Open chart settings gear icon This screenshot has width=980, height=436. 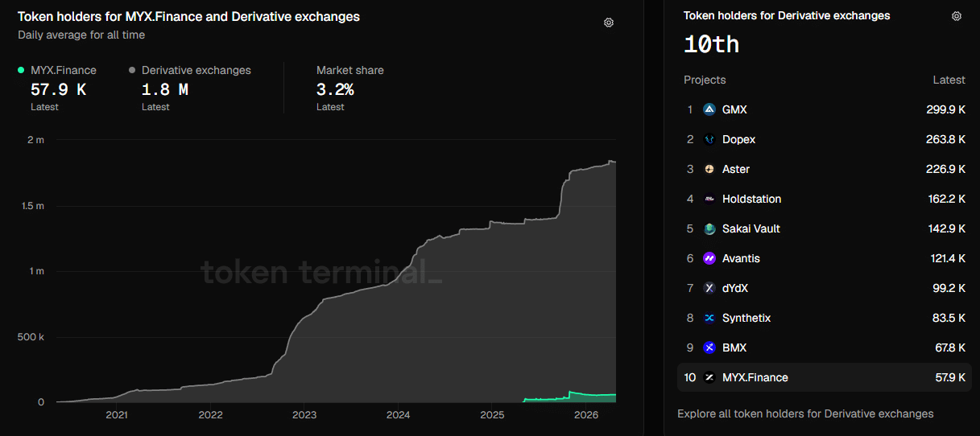tap(609, 23)
